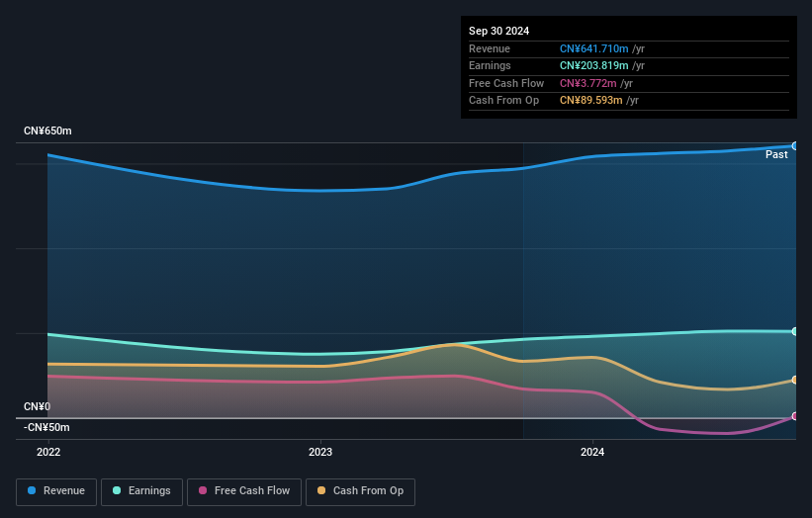This screenshot has height=518, width=812.
Task: Click the CN¥641.710m revenue value
Action: pos(594,48)
